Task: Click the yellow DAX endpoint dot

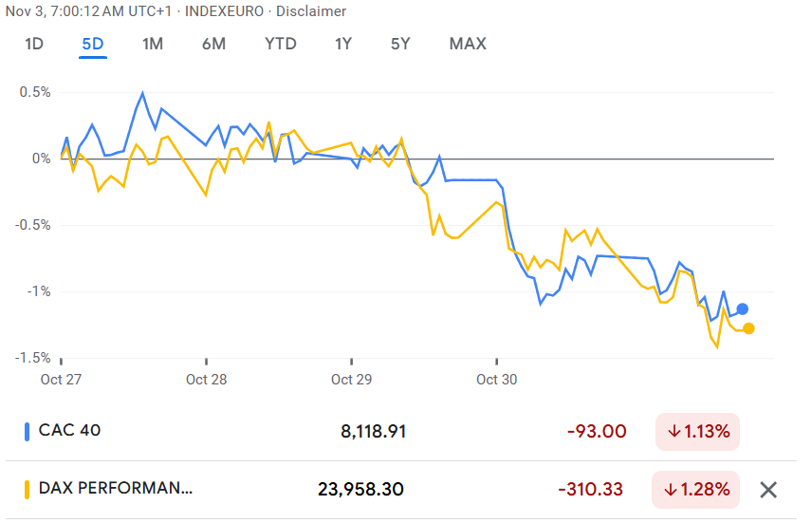Action: tap(748, 328)
